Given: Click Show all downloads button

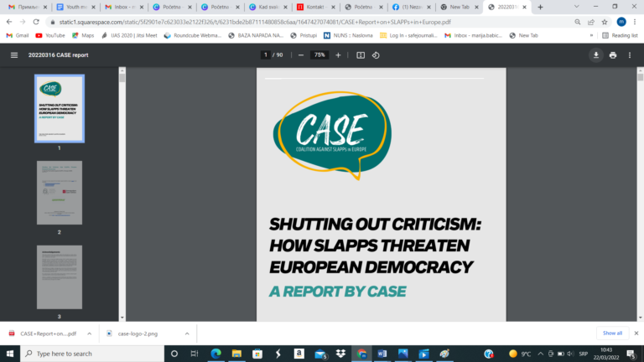Looking at the screenshot, I should click(612, 333).
